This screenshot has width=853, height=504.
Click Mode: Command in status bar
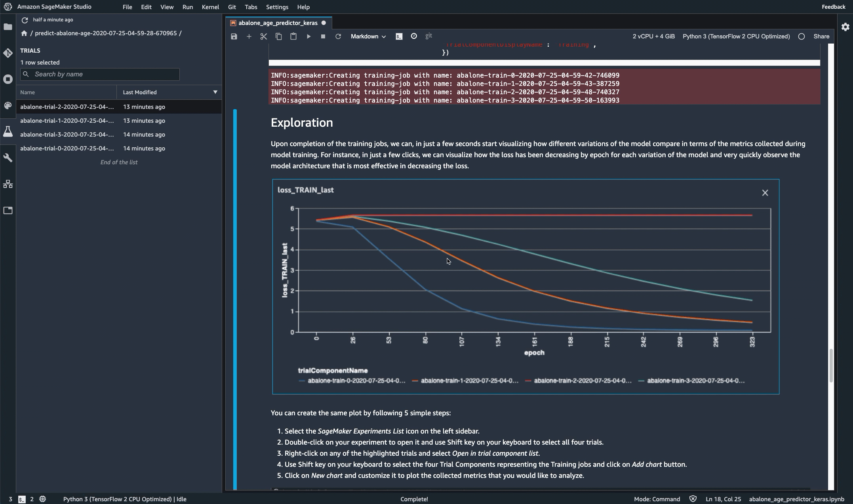(x=657, y=499)
